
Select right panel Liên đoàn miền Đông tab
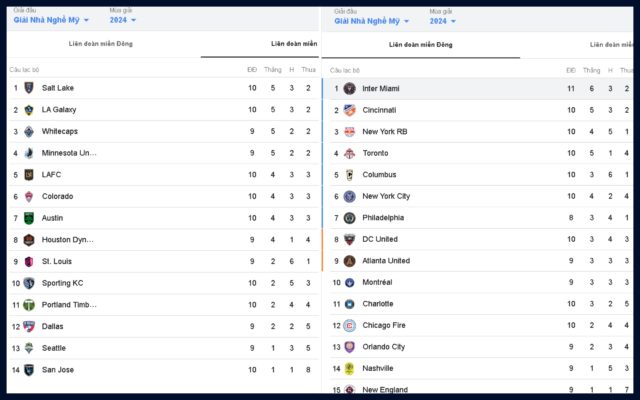421,45
